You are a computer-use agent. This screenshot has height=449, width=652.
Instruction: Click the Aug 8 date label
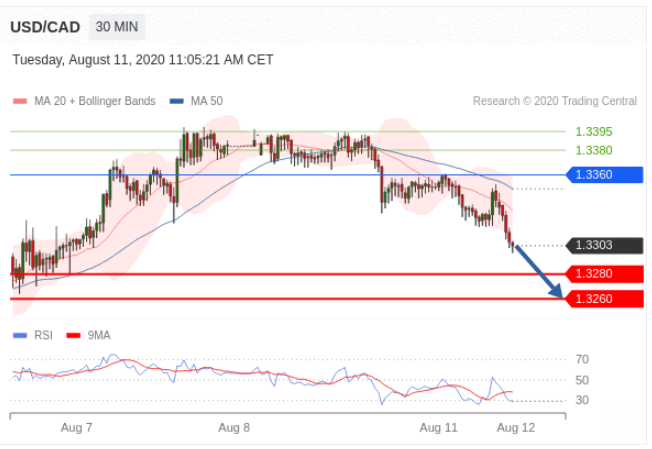point(234,427)
